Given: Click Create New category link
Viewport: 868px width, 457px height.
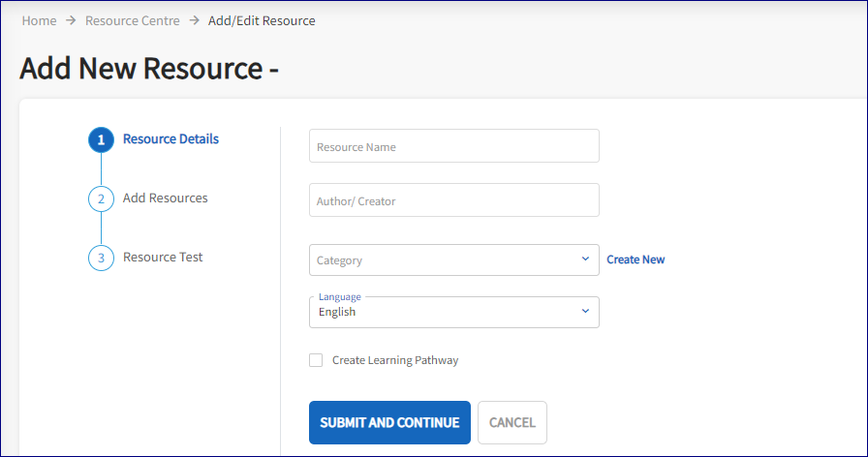Looking at the screenshot, I should pyautogui.click(x=635, y=259).
